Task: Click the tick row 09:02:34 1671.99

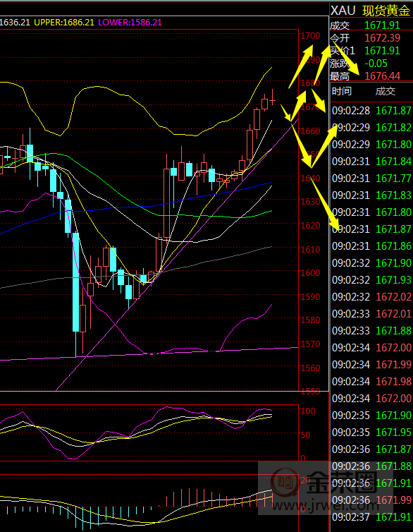Action: tap(371, 364)
